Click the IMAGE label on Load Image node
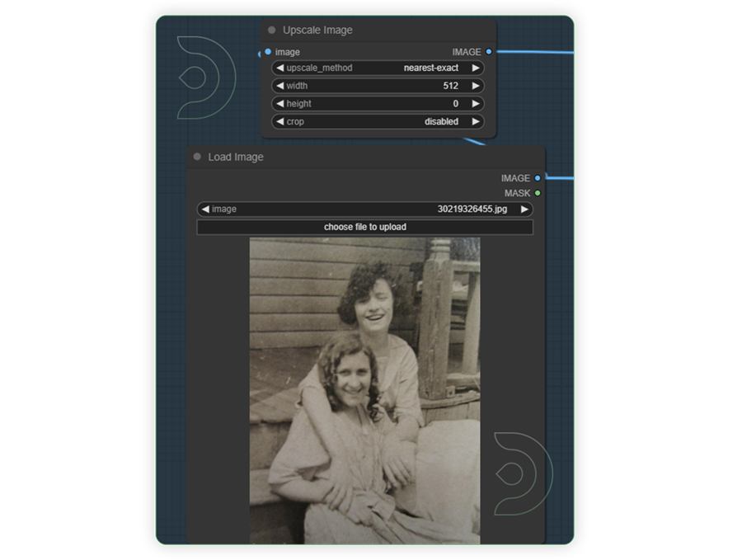Image resolution: width=742 pixels, height=560 pixels. tap(515, 178)
